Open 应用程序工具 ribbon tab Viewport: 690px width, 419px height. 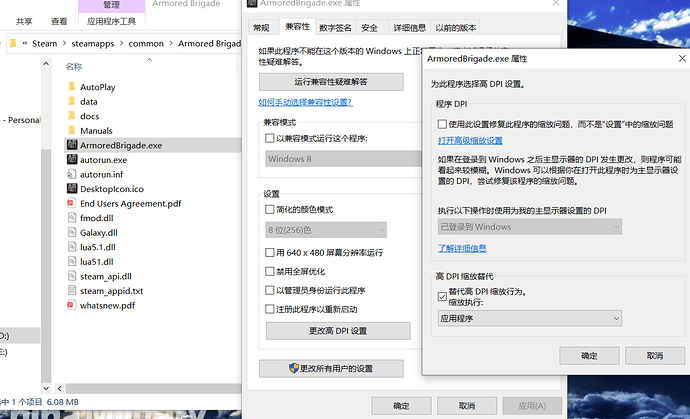point(111,21)
